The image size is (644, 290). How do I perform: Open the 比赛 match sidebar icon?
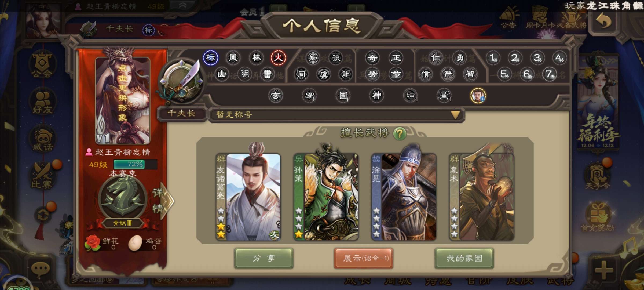[x=42, y=176]
